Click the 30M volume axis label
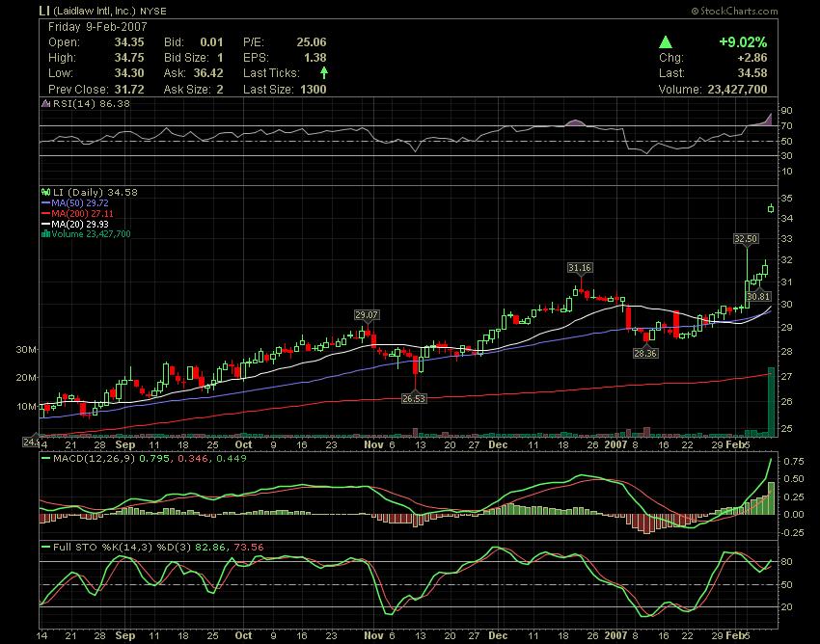The height and width of the screenshot is (644, 820). [x=26, y=349]
